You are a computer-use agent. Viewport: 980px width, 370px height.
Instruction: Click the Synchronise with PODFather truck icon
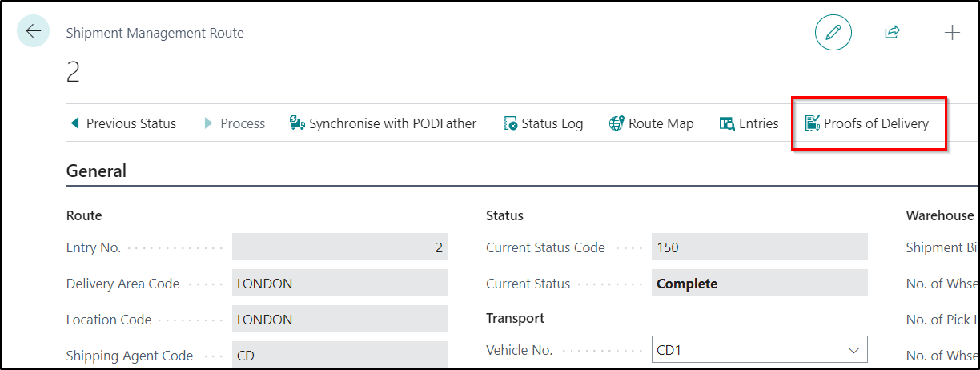297,123
